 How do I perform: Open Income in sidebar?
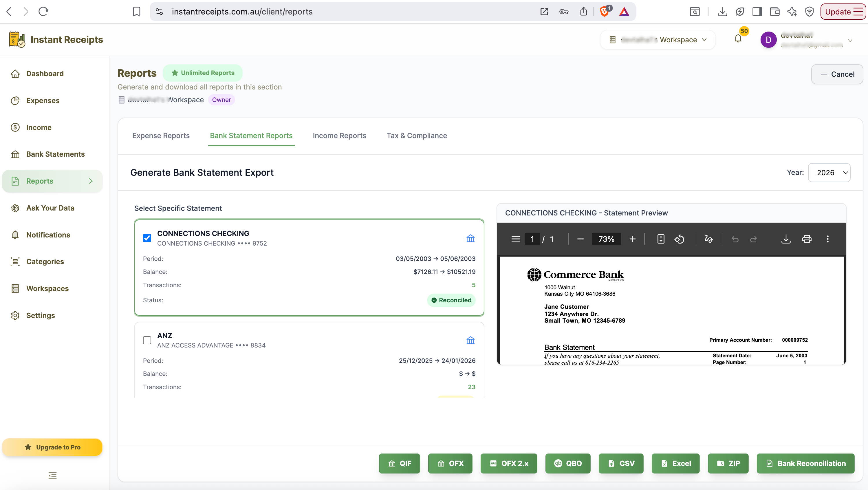(x=52, y=127)
